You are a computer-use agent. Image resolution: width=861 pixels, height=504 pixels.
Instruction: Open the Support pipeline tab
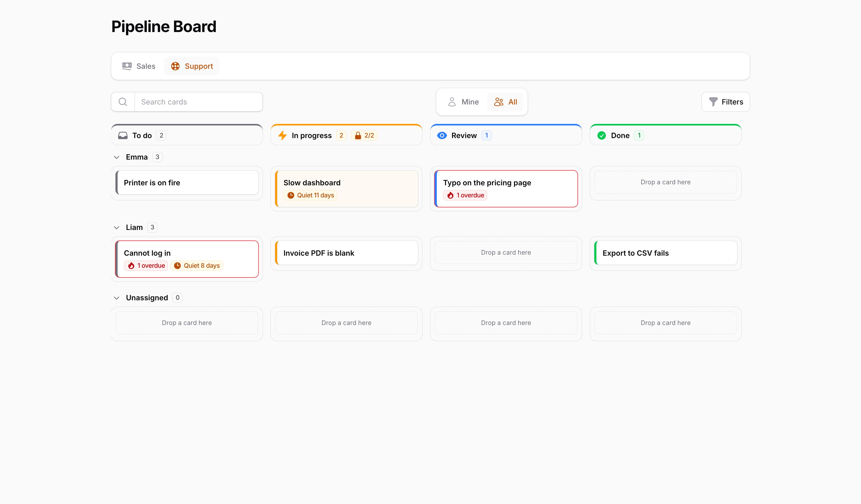(192, 66)
